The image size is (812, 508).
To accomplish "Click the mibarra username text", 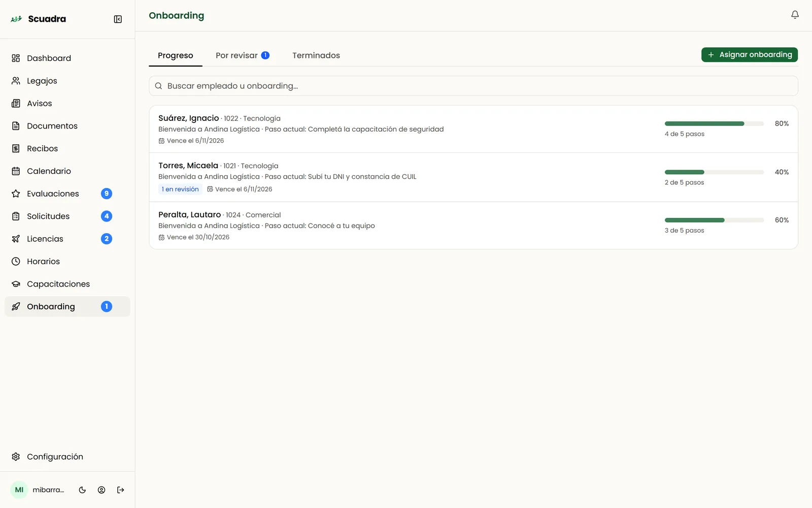I will click(x=48, y=490).
